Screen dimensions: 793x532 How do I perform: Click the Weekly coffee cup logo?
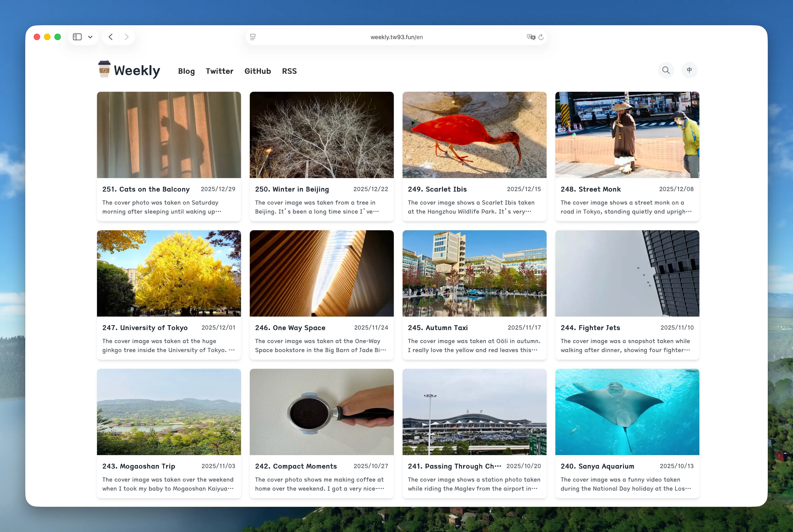tap(104, 69)
